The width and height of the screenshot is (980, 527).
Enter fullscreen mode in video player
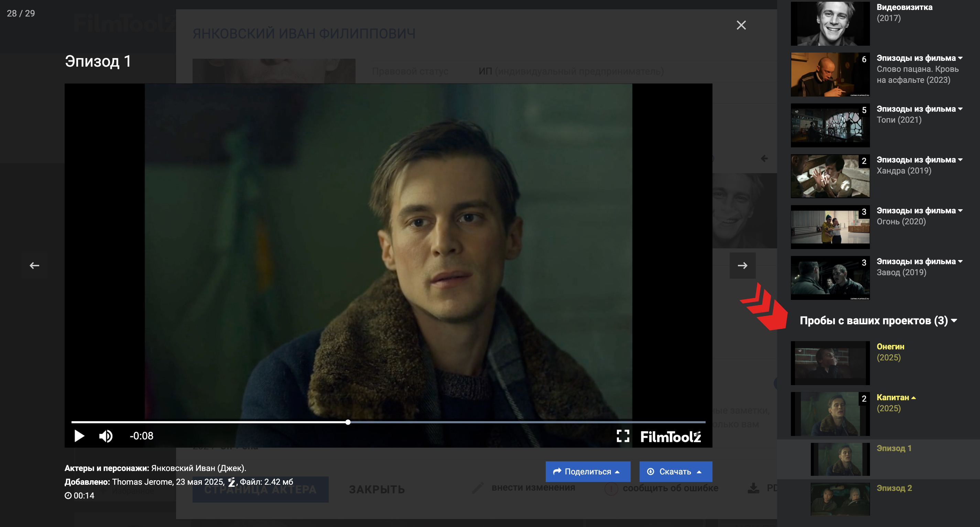pyautogui.click(x=623, y=436)
